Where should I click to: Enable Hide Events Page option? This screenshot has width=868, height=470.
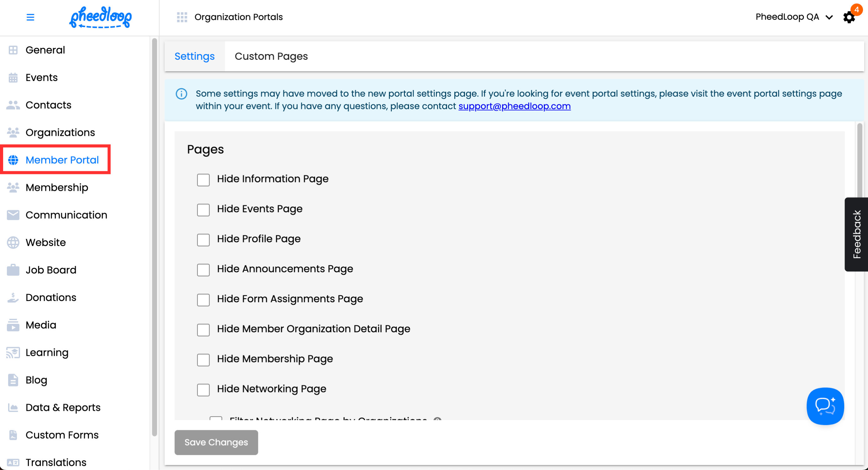pyautogui.click(x=203, y=210)
